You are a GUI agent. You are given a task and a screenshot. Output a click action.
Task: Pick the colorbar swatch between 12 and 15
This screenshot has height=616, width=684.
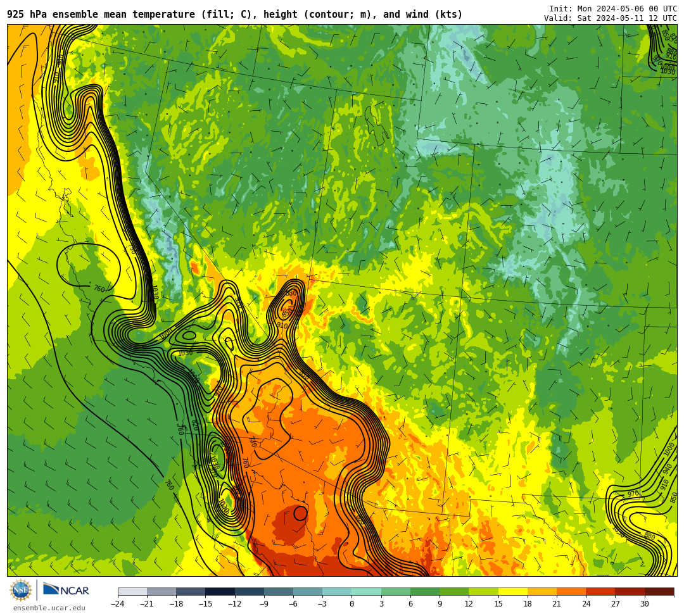click(484, 591)
